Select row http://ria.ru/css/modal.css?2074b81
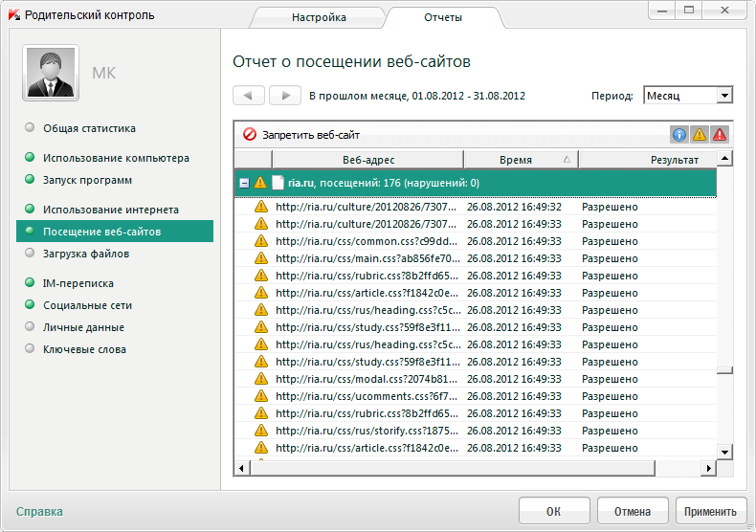 [x=476, y=379]
